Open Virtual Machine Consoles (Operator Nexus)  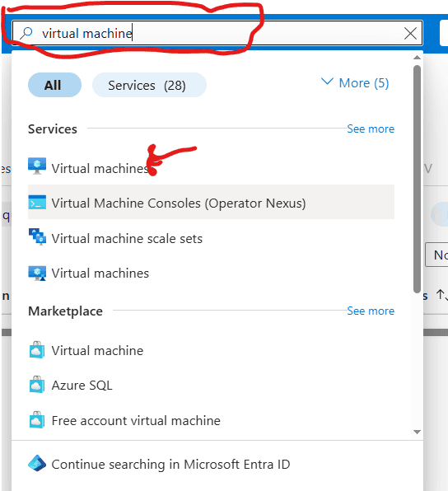[x=211, y=202]
